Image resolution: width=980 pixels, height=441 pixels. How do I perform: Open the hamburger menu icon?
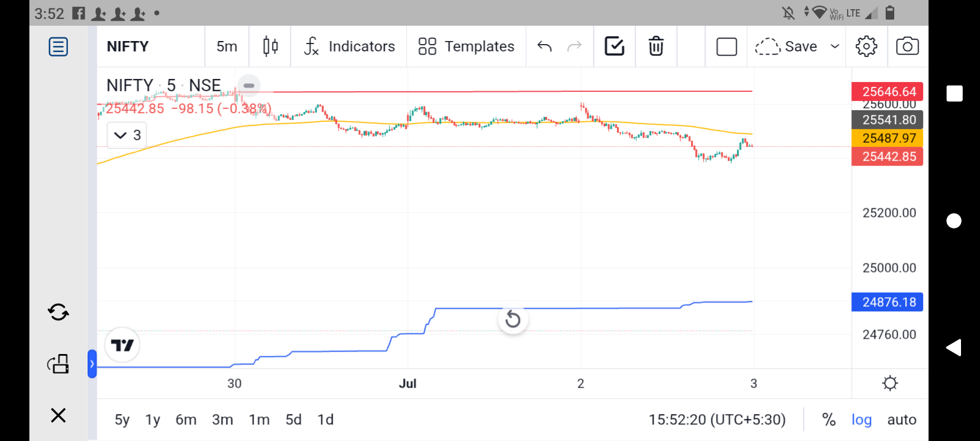coord(58,47)
